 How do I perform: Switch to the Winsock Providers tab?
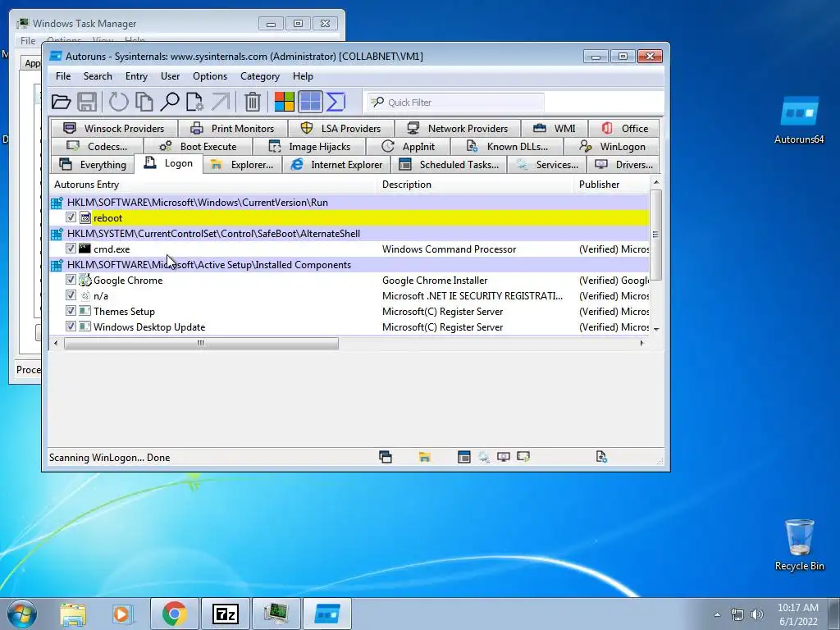pyautogui.click(x=113, y=129)
